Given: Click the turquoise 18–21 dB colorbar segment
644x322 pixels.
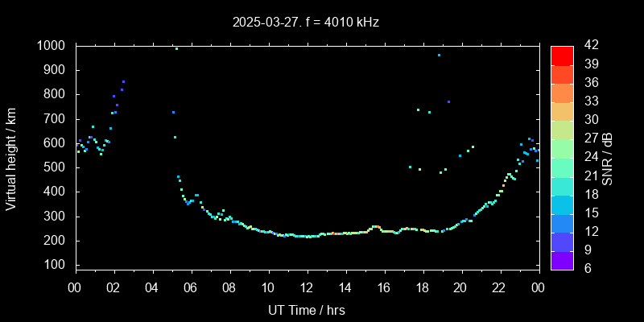Looking at the screenshot, I should [562, 185].
